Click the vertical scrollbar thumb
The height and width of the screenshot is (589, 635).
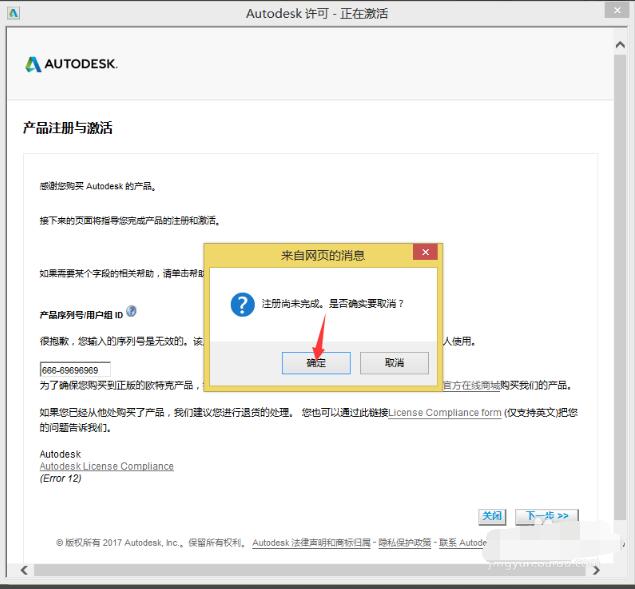pyautogui.click(x=620, y=287)
